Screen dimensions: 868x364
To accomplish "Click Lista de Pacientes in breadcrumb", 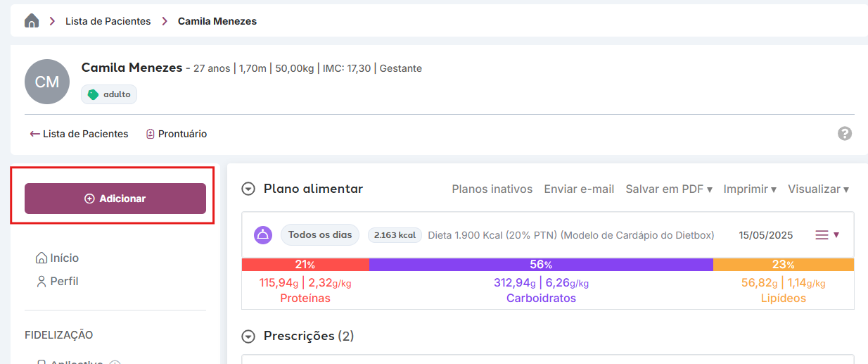I will click(x=108, y=21).
